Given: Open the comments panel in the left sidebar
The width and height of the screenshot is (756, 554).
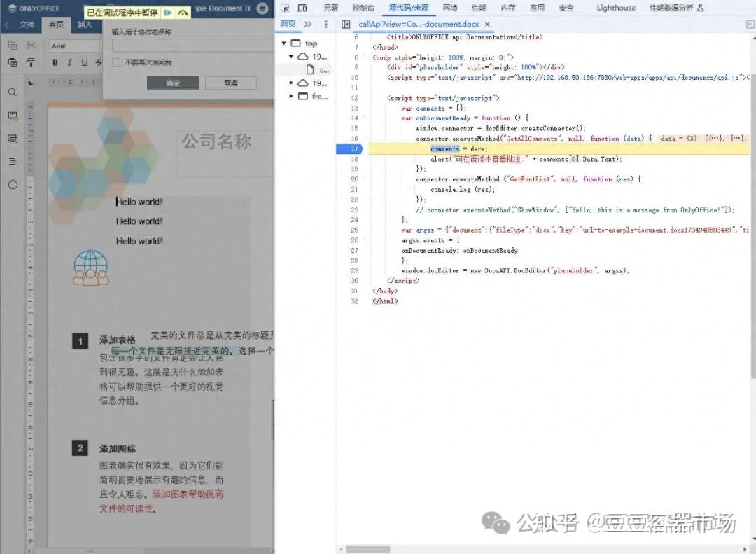Looking at the screenshot, I should pyautogui.click(x=13, y=116).
